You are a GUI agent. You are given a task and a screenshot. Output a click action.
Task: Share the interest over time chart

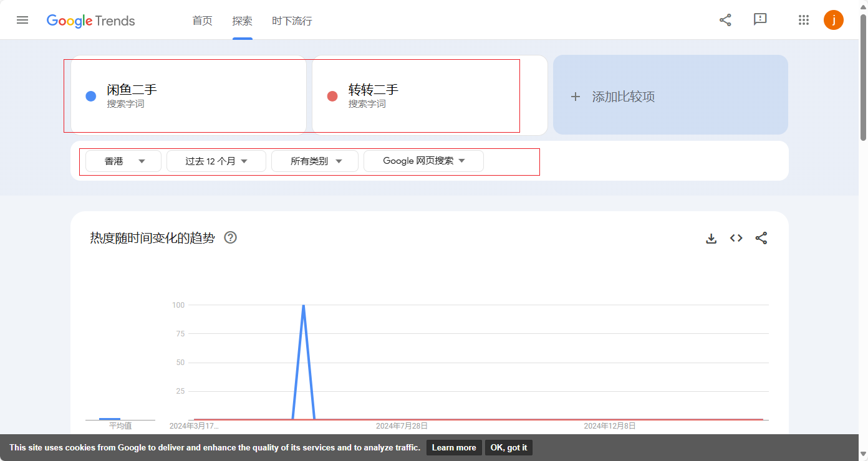[x=761, y=238]
